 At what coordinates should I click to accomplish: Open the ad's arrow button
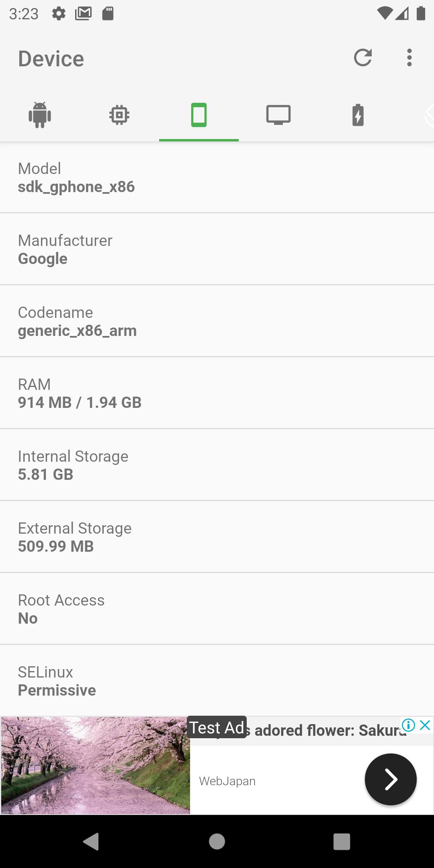point(391,779)
